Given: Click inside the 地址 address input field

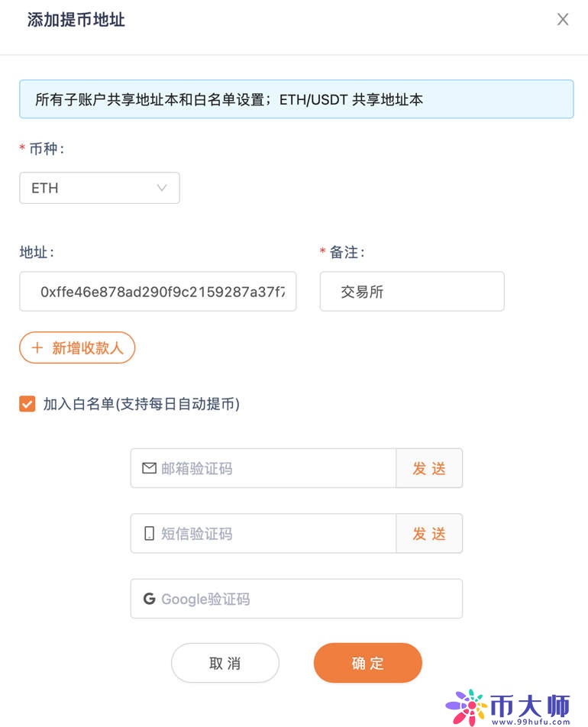Looking at the screenshot, I should coord(157,291).
